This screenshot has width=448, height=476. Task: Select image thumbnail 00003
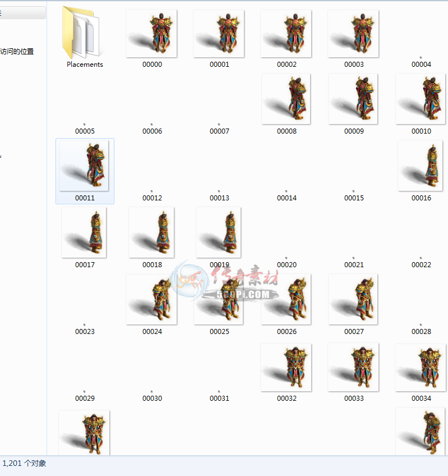pos(353,33)
